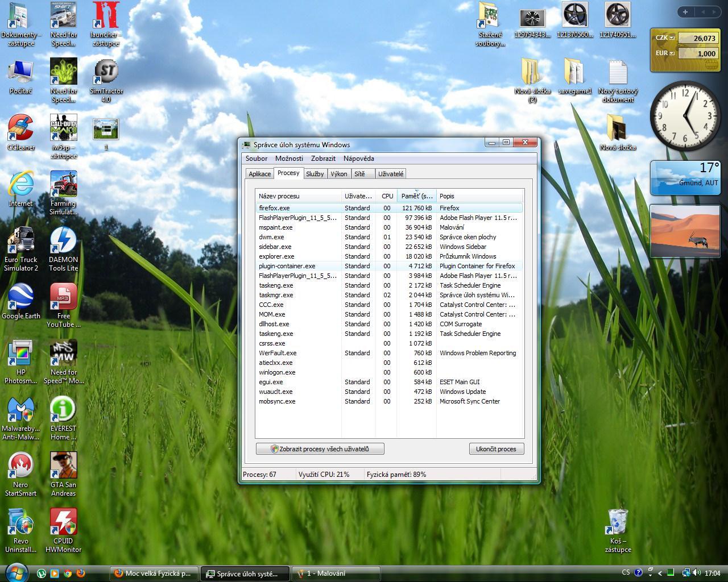Open the Recycle Bin shortcut (Koš)
The width and height of the screenshot is (728, 582).
point(618,522)
